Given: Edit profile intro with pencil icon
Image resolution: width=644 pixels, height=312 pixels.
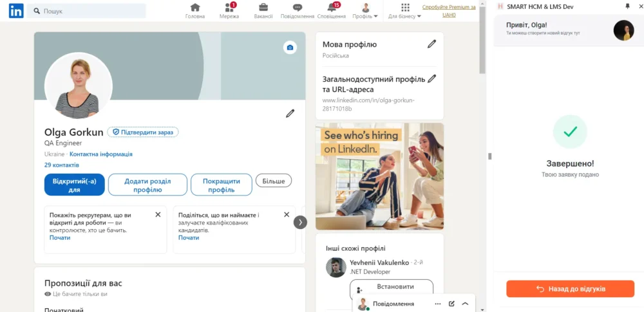Looking at the screenshot, I should click(290, 114).
